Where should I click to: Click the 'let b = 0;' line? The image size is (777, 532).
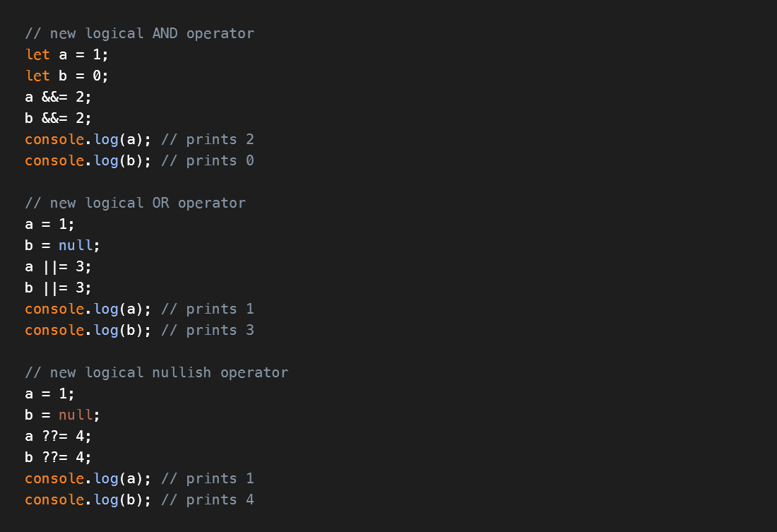(x=67, y=76)
